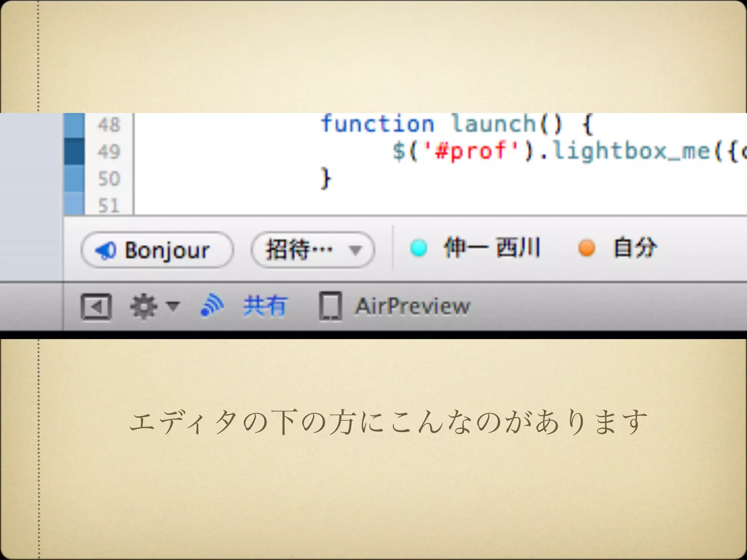
Task: Click line number 51 in gutter
Action: click(x=109, y=205)
